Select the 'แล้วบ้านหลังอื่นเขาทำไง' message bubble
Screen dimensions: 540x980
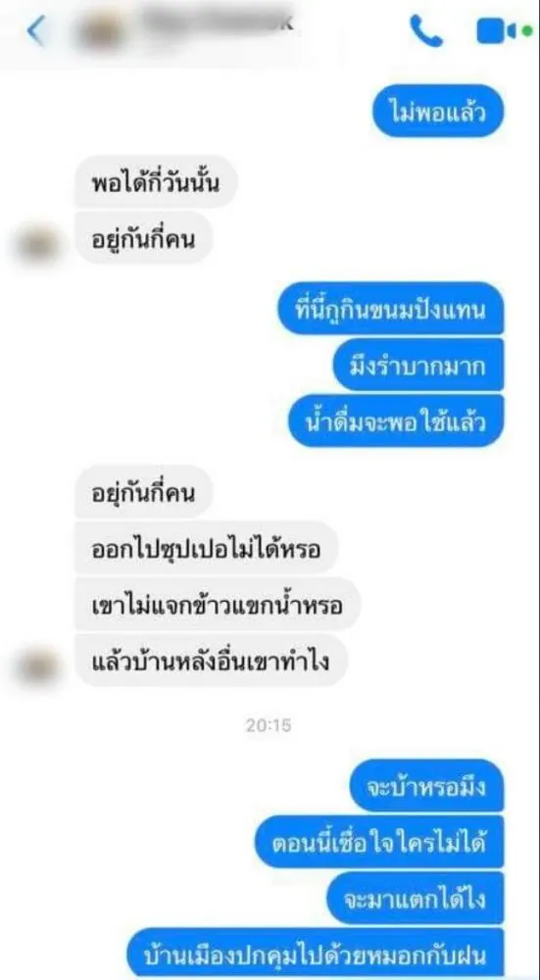click(x=212, y=660)
